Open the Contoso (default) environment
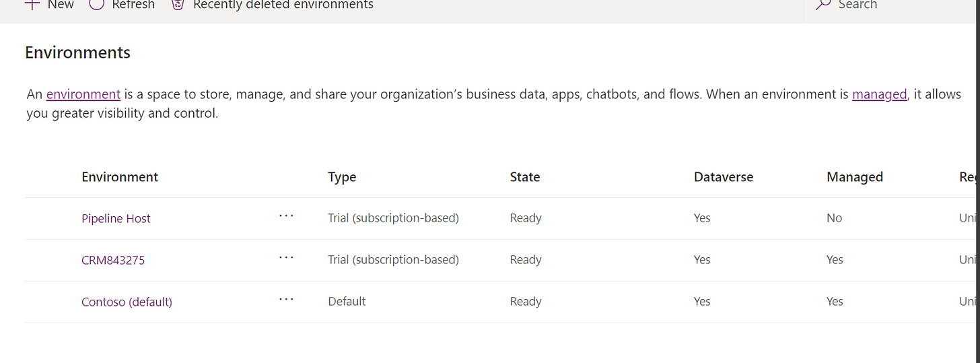This screenshot has width=980, height=363. click(127, 302)
